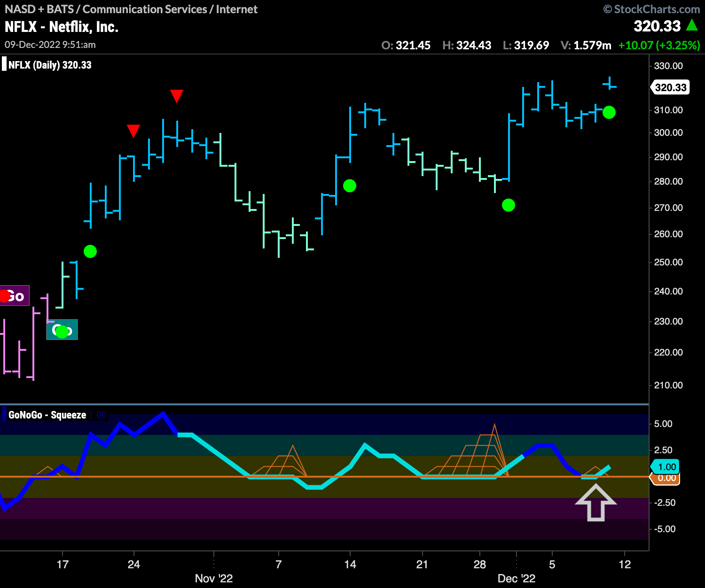Click the green dot near the 250 level
The image size is (705, 588).
(x=90, y=252)
